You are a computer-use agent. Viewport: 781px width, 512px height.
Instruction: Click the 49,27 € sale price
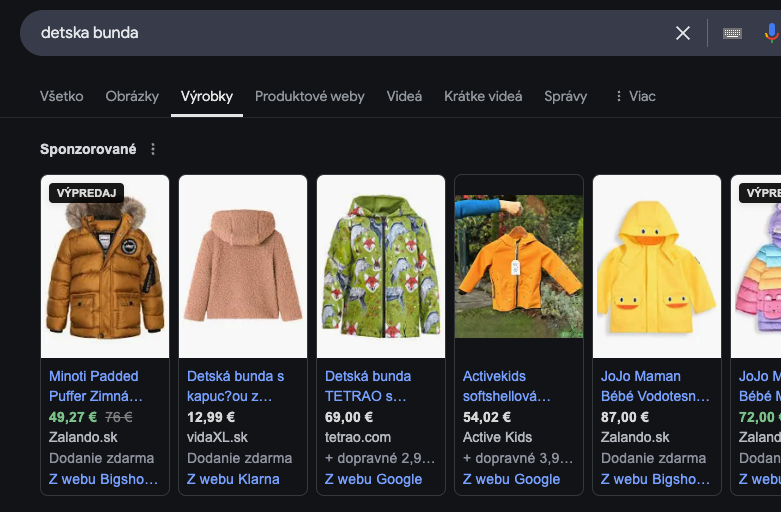(x=73, y=417)
